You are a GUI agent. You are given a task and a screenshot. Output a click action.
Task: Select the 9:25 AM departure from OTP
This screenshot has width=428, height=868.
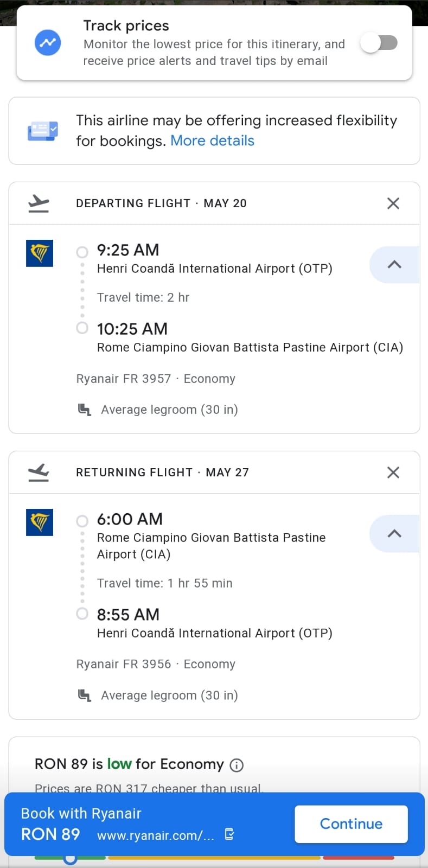128,250
